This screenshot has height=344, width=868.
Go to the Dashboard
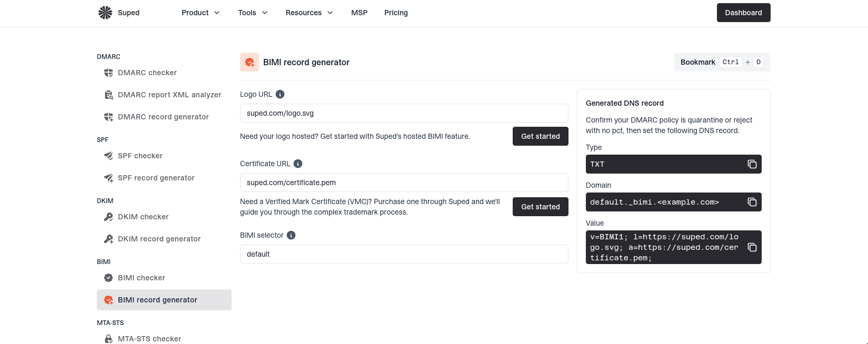743,13
